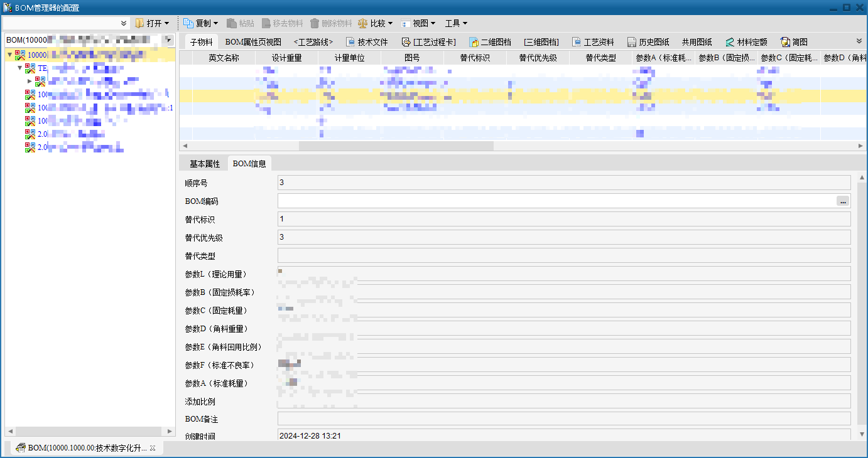Click the empty 替代类型 field
The height and width of the screenshot is (458, 868).
(x=564, y=255)
